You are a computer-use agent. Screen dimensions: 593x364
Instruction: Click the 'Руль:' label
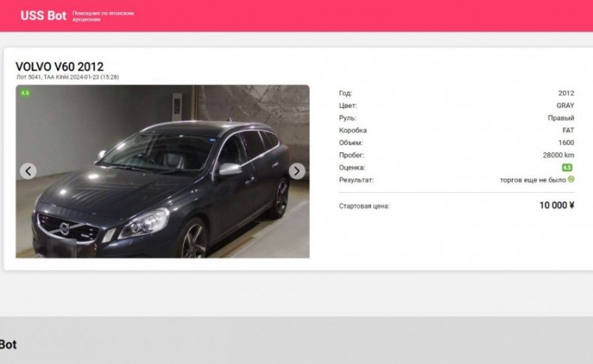348,118
